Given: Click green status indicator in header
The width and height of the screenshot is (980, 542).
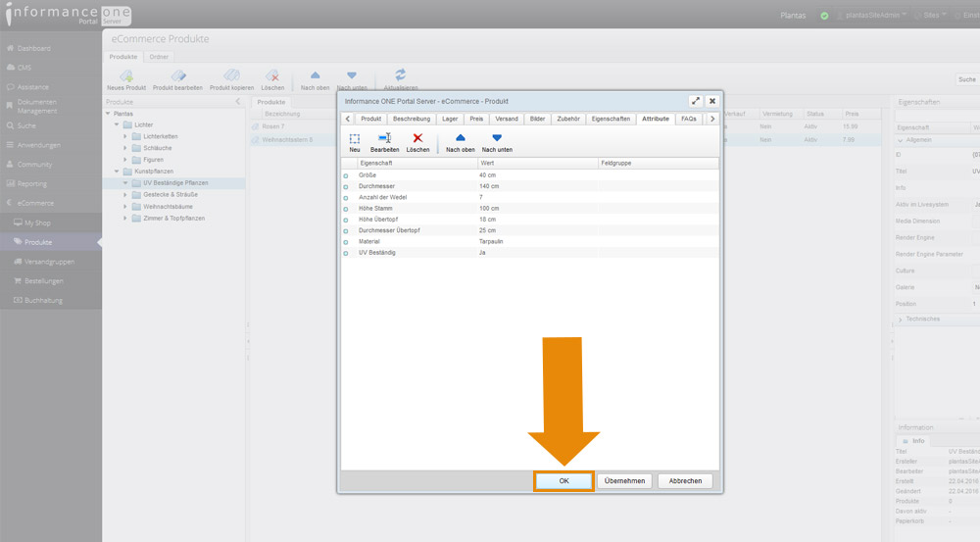Looking at the screenshot, I should [824, 16].
